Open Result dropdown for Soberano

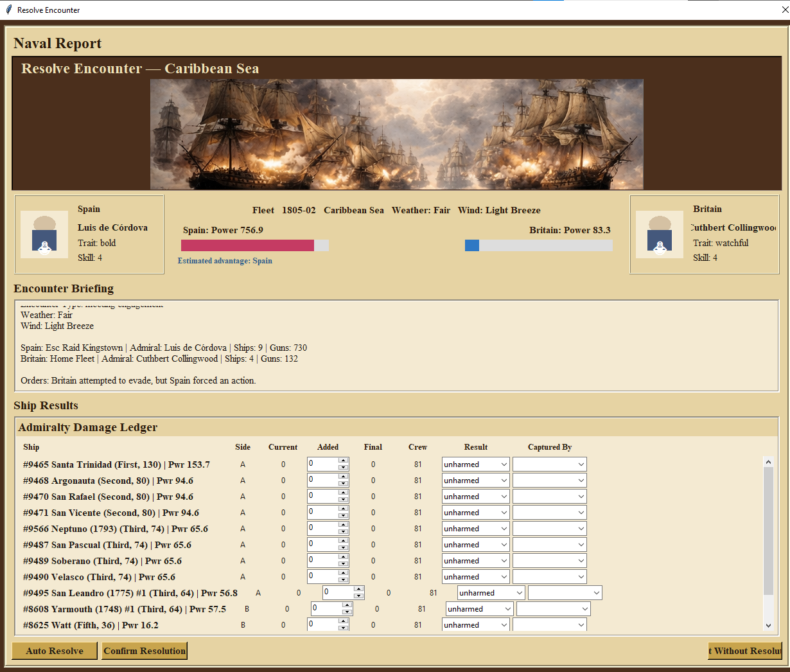tap(475, 561)
